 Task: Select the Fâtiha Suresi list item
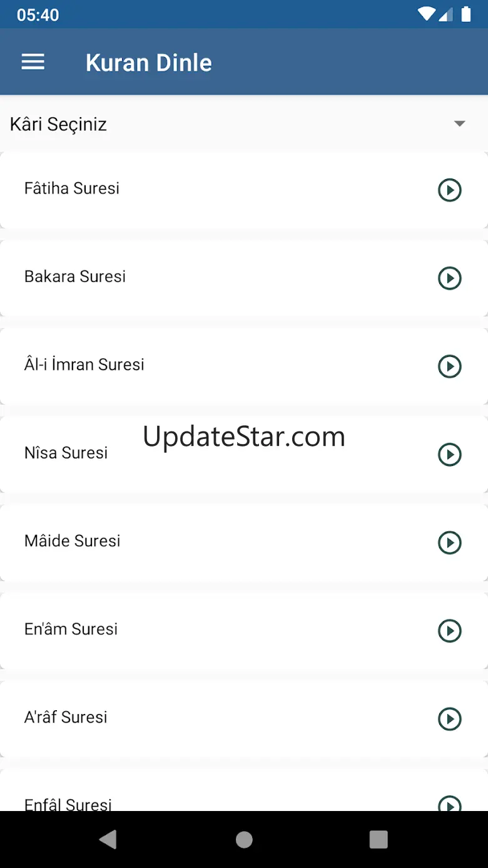(72, 189)
